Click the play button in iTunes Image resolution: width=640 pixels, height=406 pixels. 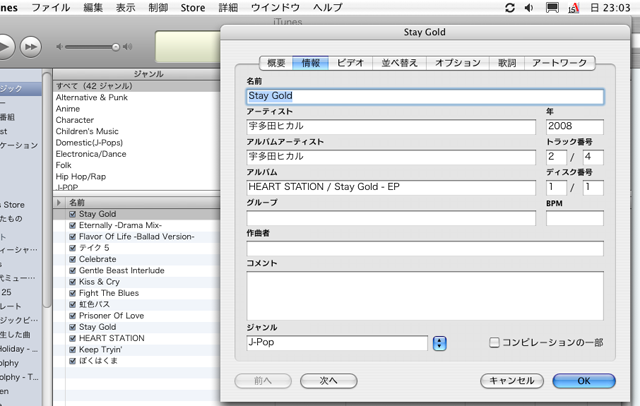pyautogui.click(x=5, y=47)
